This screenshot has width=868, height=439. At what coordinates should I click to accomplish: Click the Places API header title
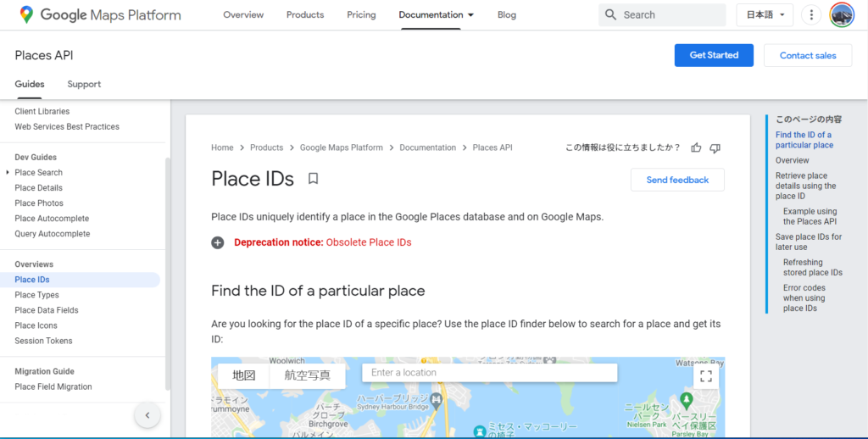[44, 55]
